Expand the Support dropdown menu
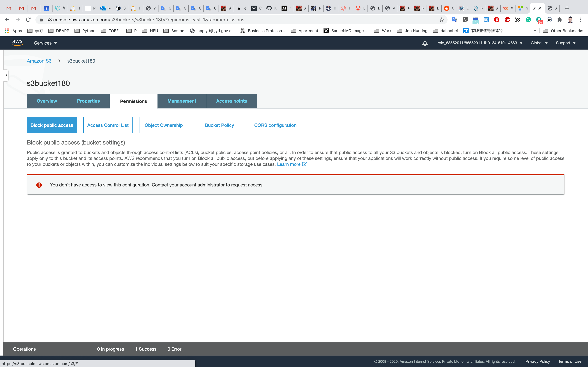This screenshot has height=367, width=588. (565, 43)
